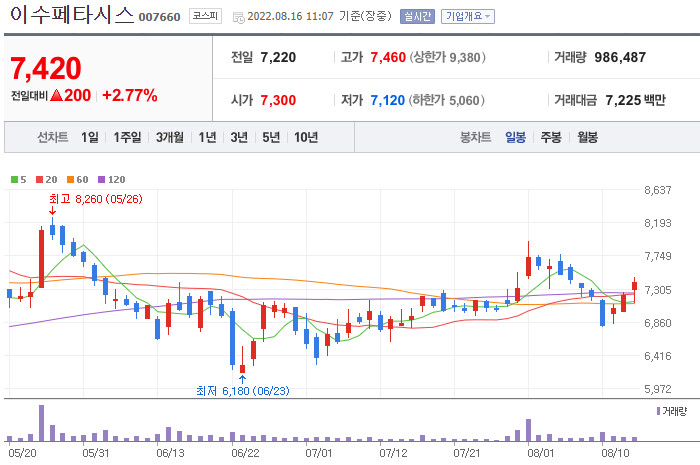
Task: Click the red 20-day moving average swatch
Action: coord(40,179)
